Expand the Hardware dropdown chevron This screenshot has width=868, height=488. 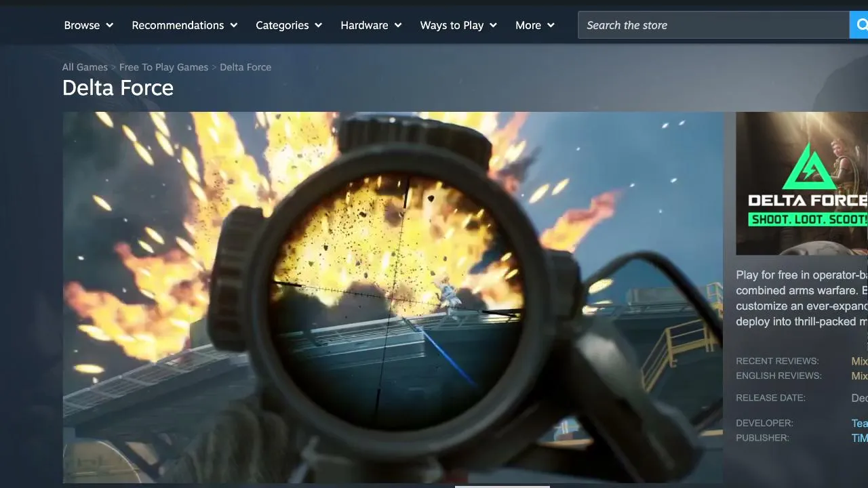point(398,25)
